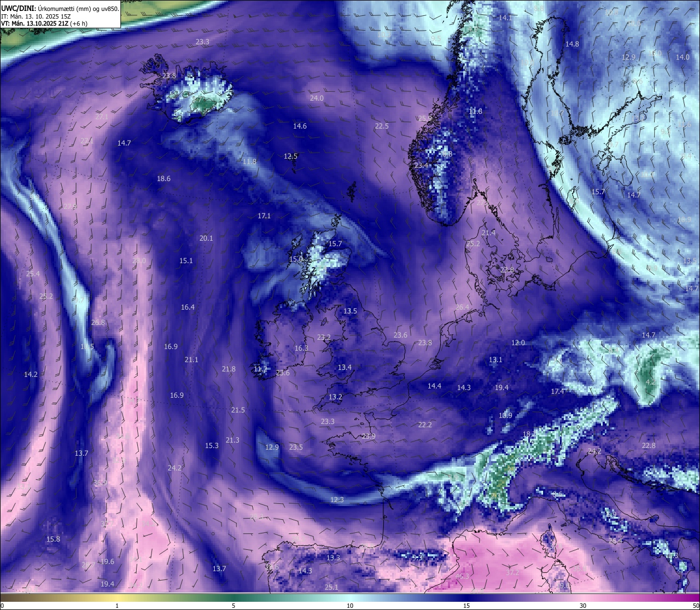Select the 21.4 value on the map
700x610 pixels.
pyautogui.click(x=488, y=233)
